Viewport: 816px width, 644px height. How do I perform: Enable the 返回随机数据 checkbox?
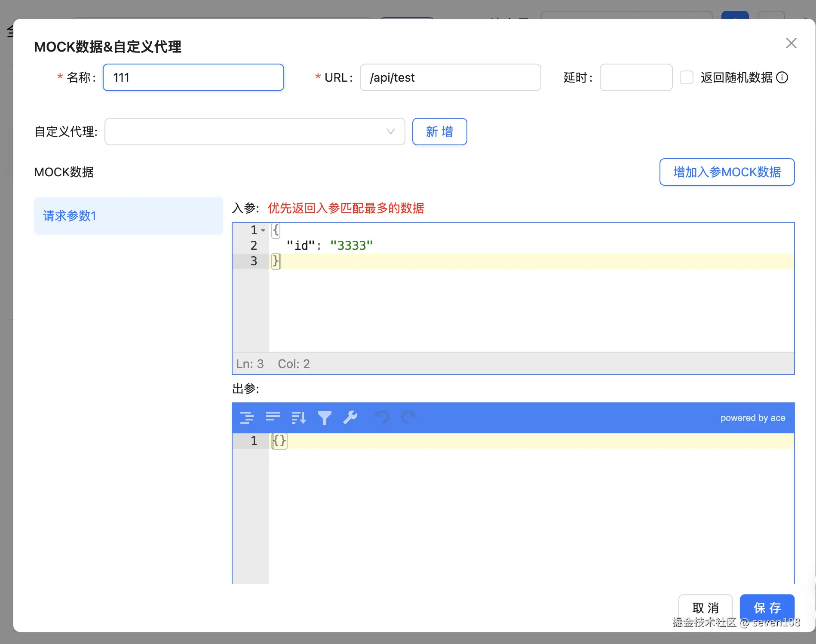(686, 77)
